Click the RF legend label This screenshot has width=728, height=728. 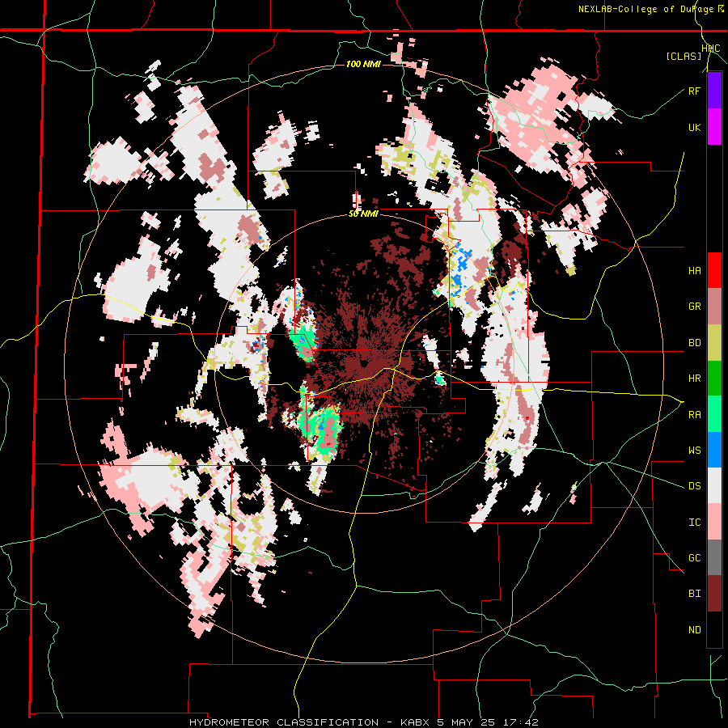(x=694, y=91)
